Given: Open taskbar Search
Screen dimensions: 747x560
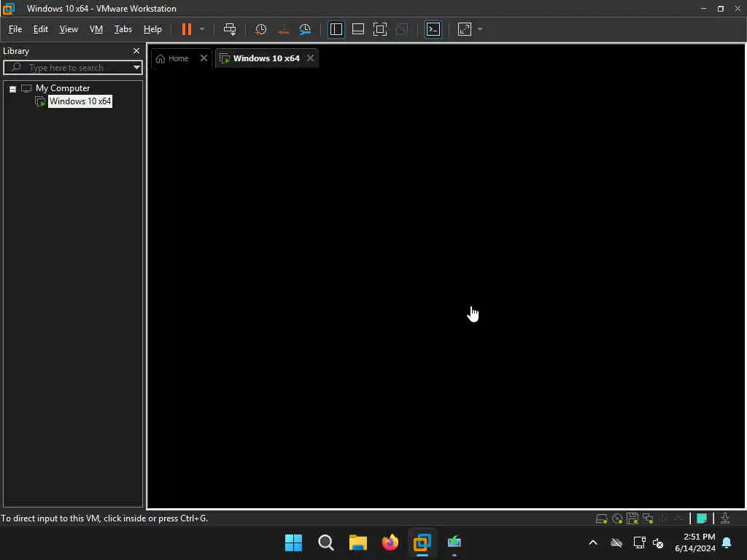Looking at the screenshot, I should pyautogui.click(x=326, y=542).
